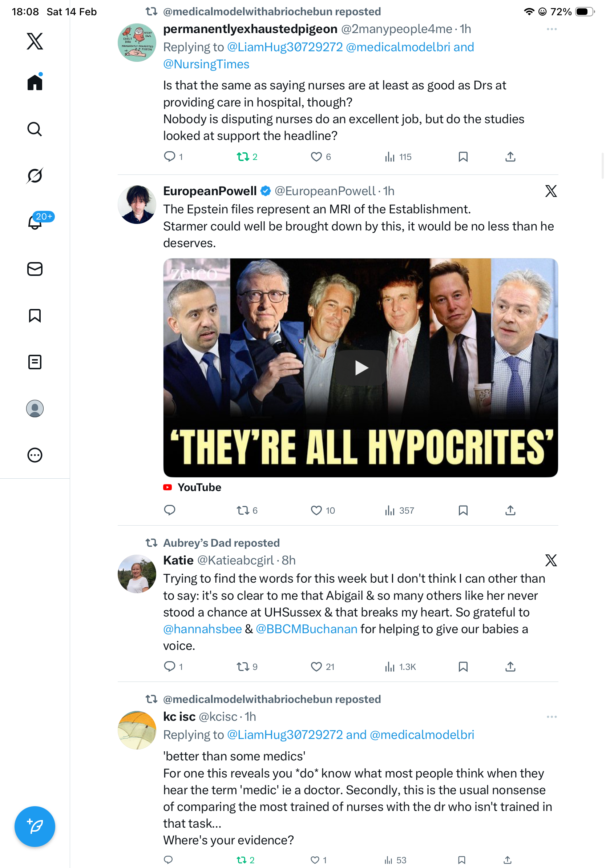Viewport: 606px width, 868px height.
Task: Open search with the magnifier icon
Action: pyautogui.click(x=35, y=129)
